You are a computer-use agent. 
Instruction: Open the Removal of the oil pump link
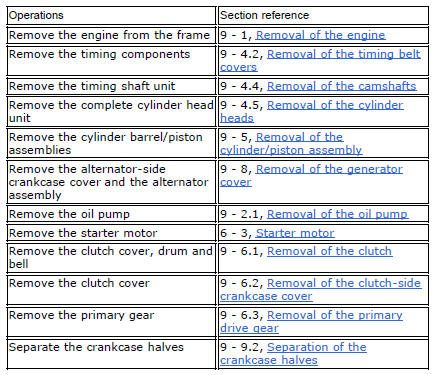click(x=337, y=214)
